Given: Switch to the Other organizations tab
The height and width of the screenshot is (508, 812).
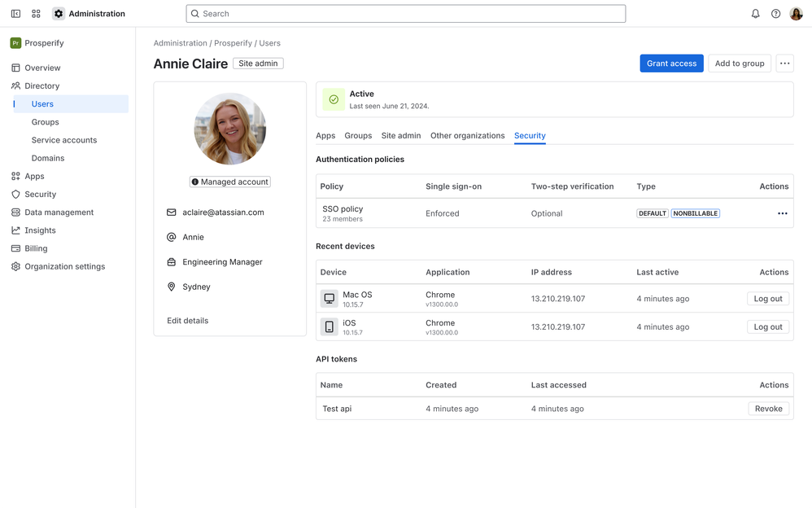Looking at the screenshot, I should (x=467, y=136).
